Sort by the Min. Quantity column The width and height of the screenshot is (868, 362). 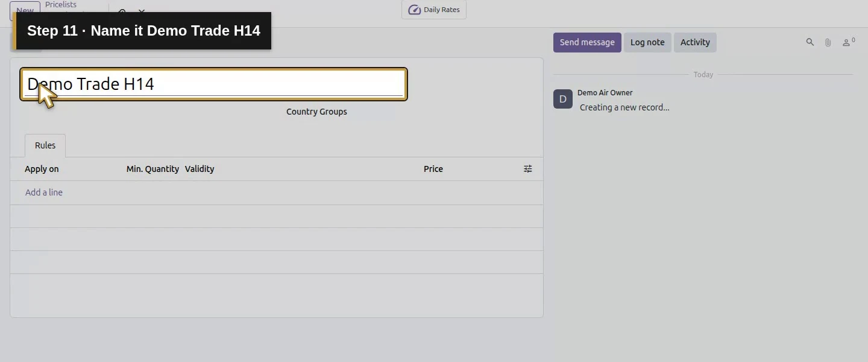tap(153, 169)
